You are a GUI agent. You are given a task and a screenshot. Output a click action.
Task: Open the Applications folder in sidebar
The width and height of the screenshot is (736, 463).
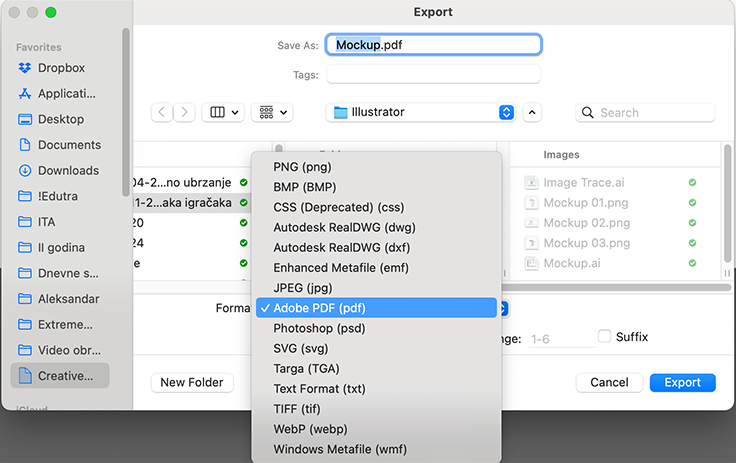pyautogui.click(x=25, y=94)
